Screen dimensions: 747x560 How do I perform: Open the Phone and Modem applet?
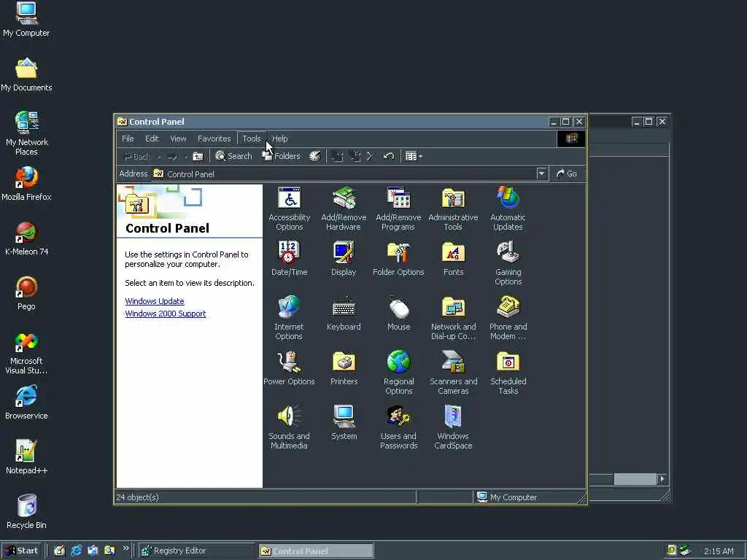(508, 318)
